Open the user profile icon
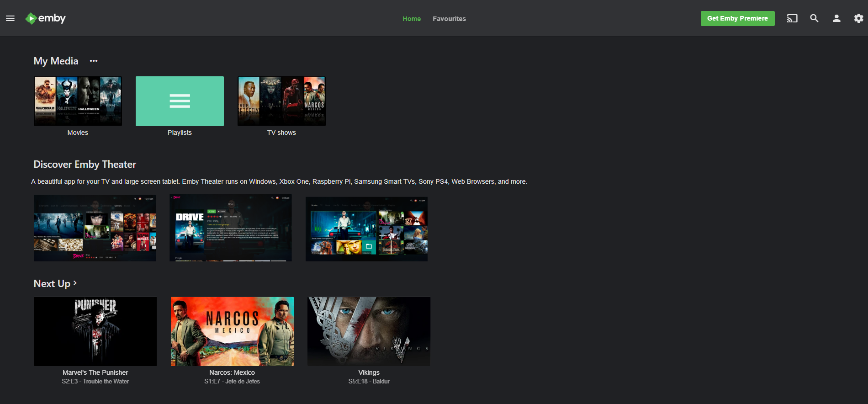 coord(836,18)
